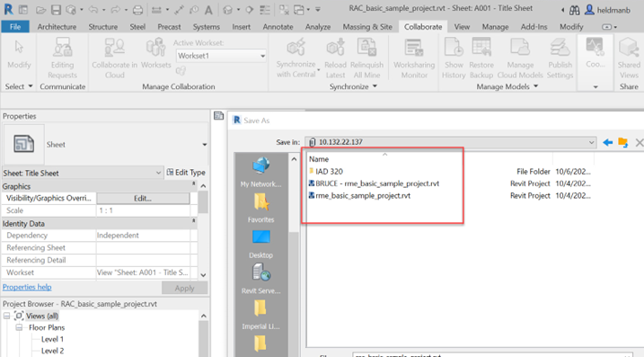Select the Text tool A icon
The image size is (644, 357).
click(x=208, y=10)
